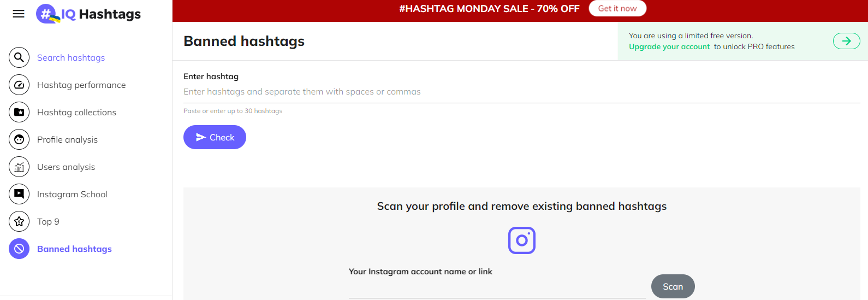
Task: Select the Search hashtags magnifier icon
Action: [x=19, y=57]
